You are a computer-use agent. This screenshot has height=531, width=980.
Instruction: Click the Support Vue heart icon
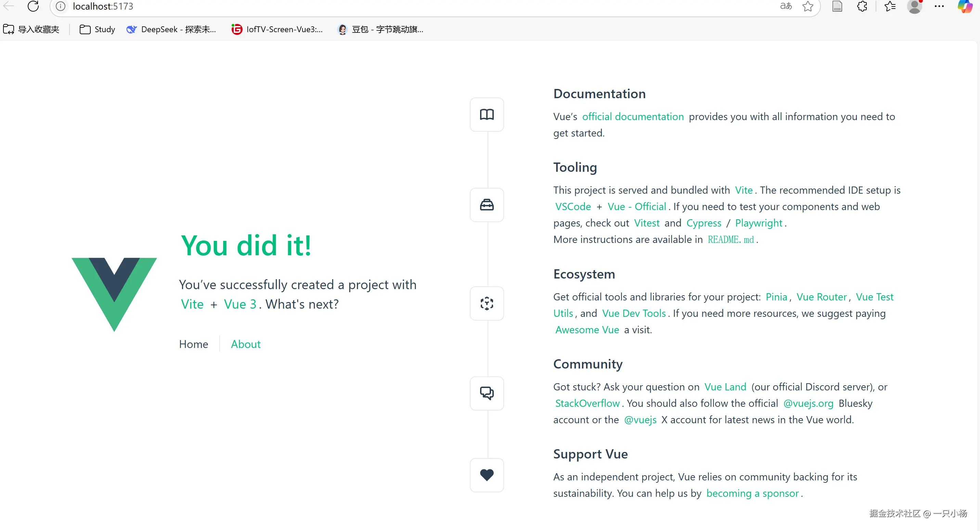tap(487, 475)
